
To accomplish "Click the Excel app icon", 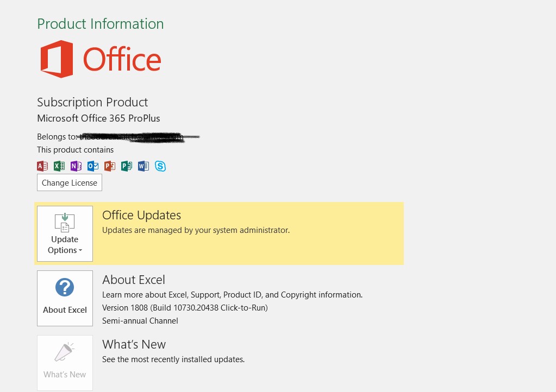I will click(x=59, y=166).
